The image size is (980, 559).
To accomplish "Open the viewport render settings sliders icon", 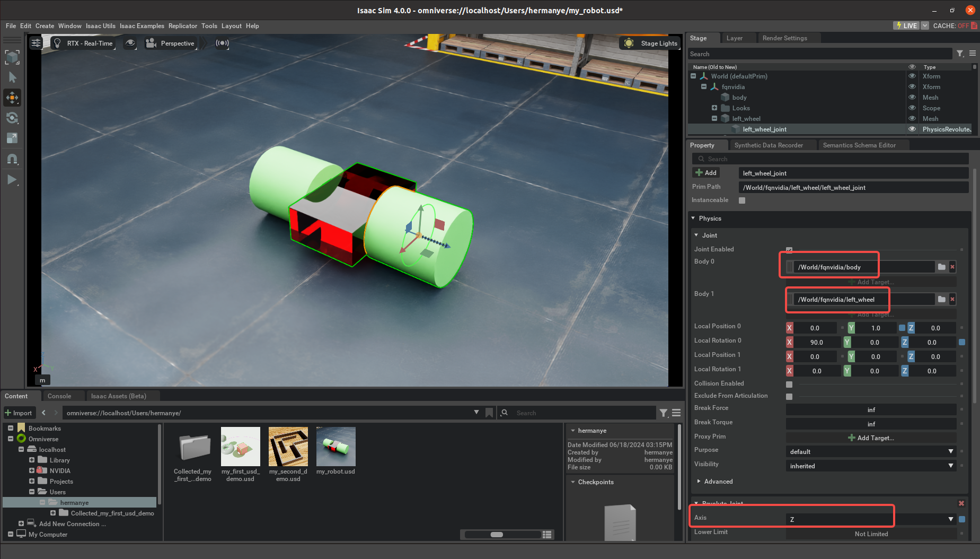I will tap(36, 43).
